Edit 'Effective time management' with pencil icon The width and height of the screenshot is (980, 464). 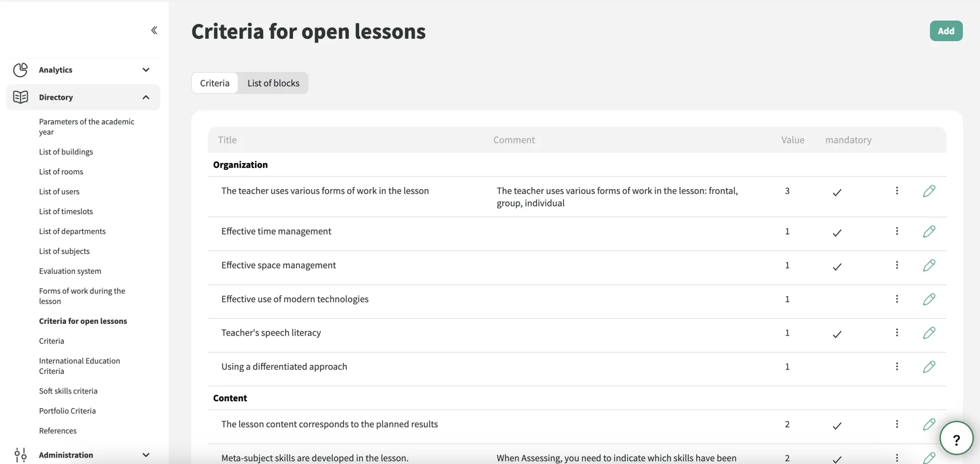click(929, 231)
